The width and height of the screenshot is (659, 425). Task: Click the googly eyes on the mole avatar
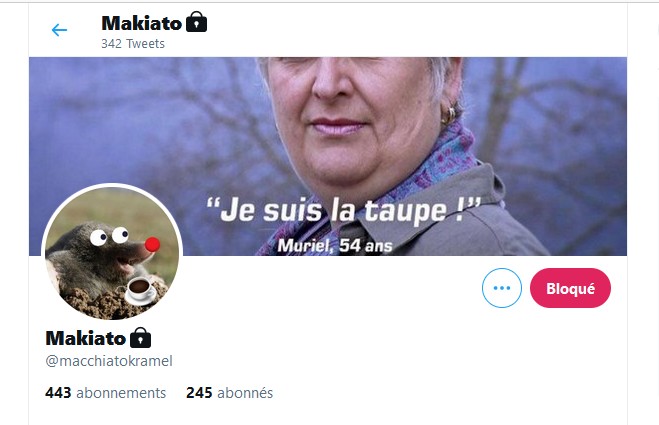[x=109, y=236]
